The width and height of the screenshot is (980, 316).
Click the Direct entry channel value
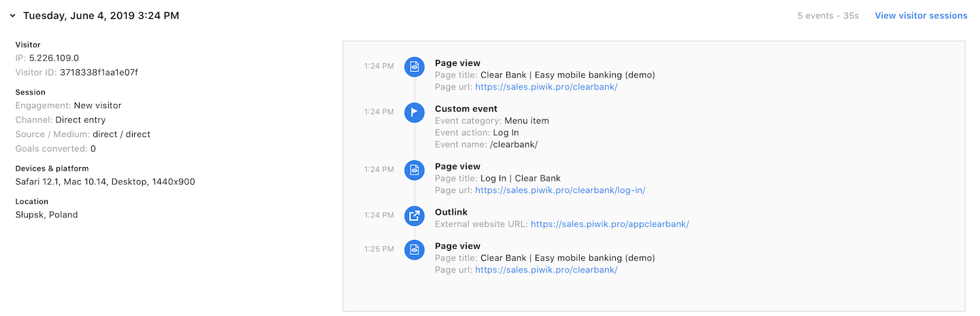point(80,120)
